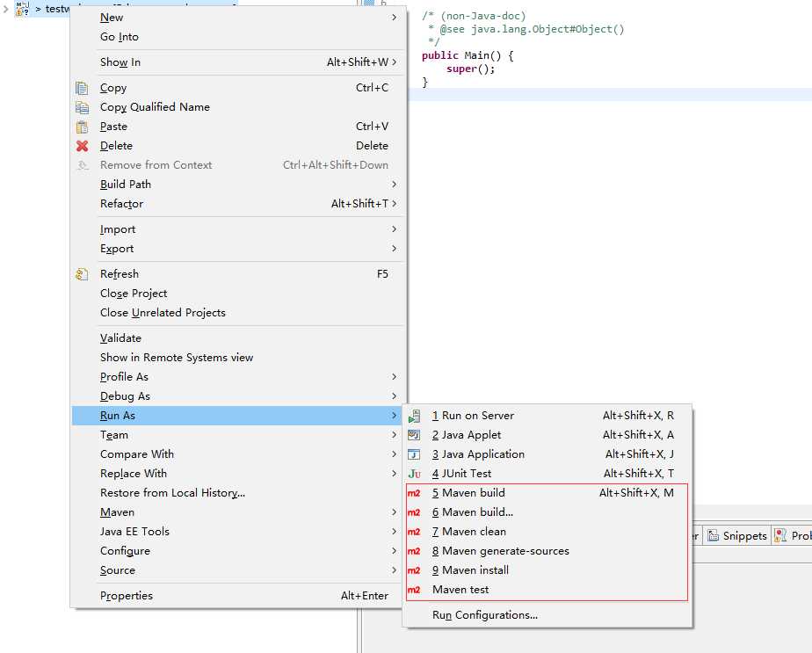Expand the Debug As submenu arrow
The height and width of the screenshot is (653, 812).
coord(394,396)
